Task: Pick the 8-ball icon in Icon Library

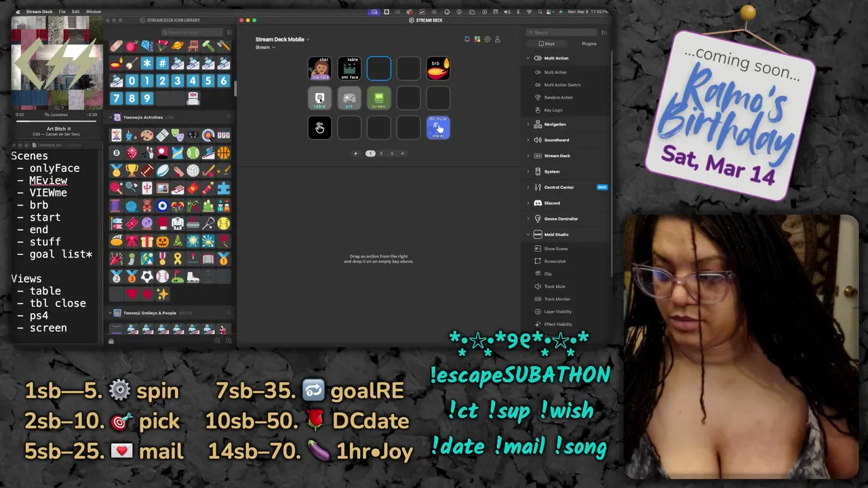Action: pyautogui.click(x=116, y=153)
